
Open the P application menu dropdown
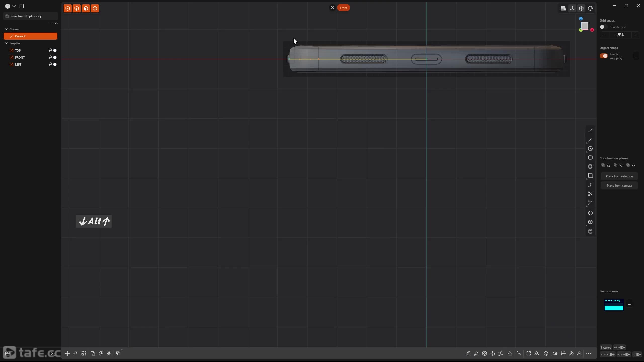tap(14, 6)
